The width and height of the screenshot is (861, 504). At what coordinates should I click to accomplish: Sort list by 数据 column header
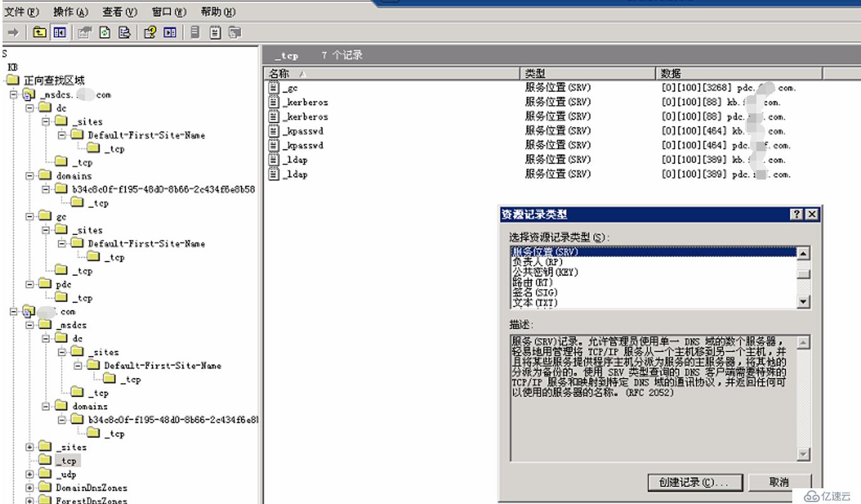pos(739,74)
